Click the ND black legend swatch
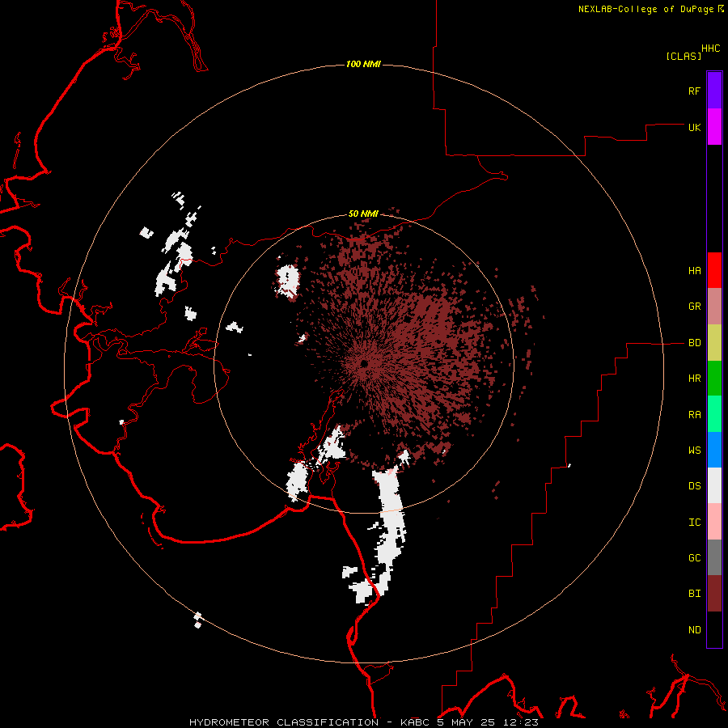 pyautogui.click(x=714, y=629)
